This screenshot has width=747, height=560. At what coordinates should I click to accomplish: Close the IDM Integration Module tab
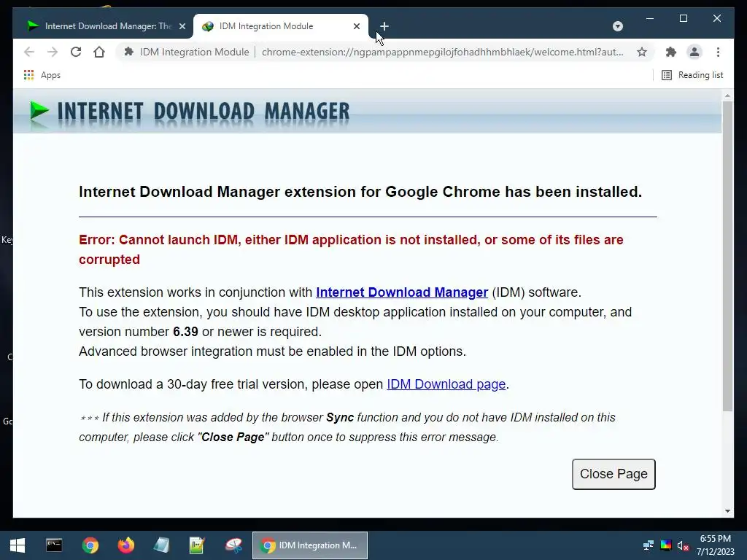coord(356,26)
